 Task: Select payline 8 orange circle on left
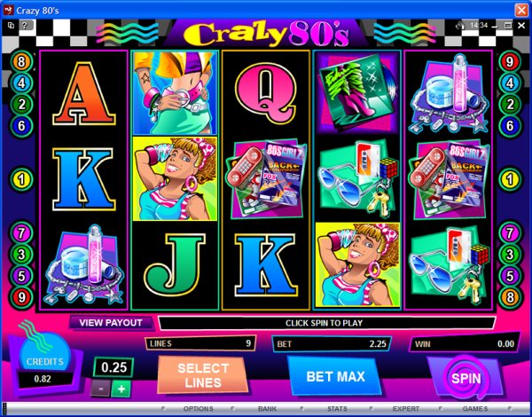point(21,62)
